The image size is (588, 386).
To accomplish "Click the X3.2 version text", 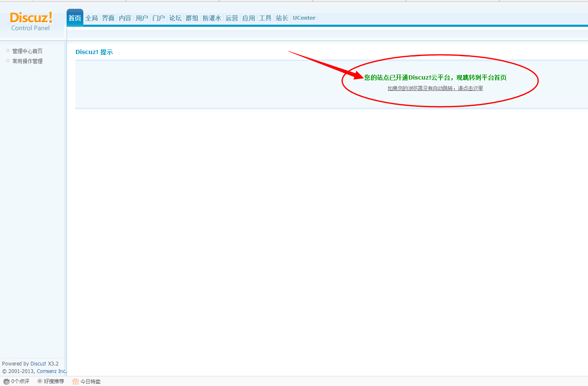I will click(x=53, y=364).
